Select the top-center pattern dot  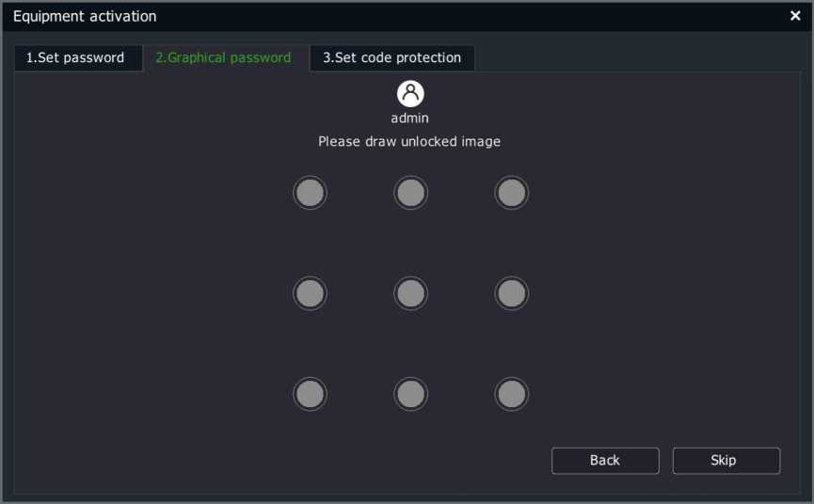pos(410,193)
